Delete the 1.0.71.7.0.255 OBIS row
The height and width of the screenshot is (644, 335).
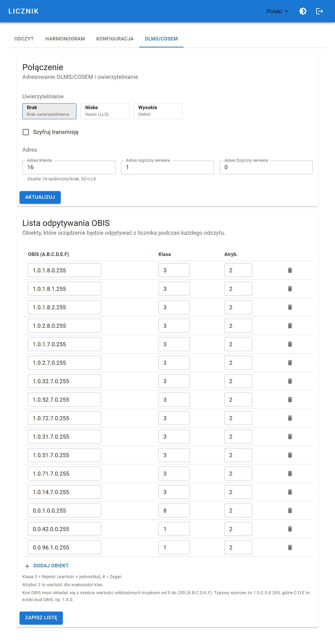coord(290,474)
